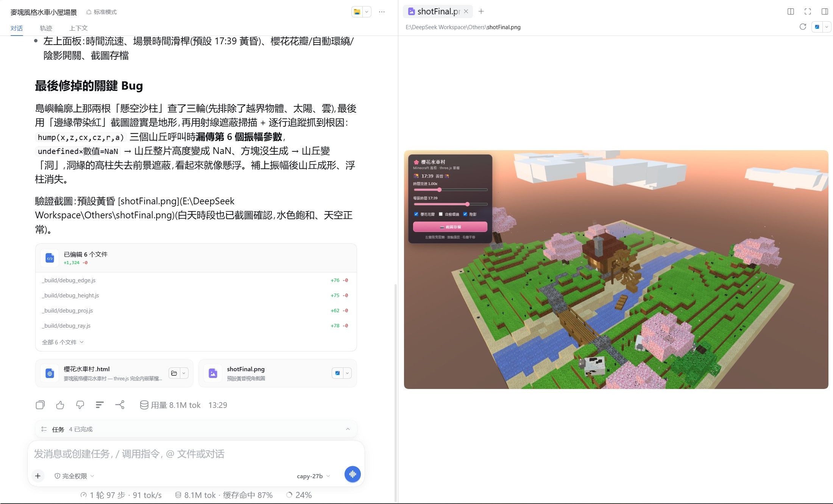Open _build/debug_proj.js file row
Screen dimensions: 833x504
(196, 311)
